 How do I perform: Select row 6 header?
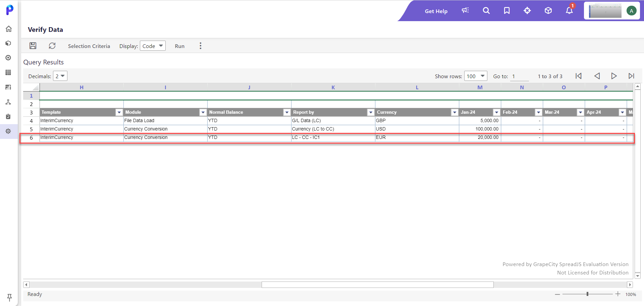point(31,138)
